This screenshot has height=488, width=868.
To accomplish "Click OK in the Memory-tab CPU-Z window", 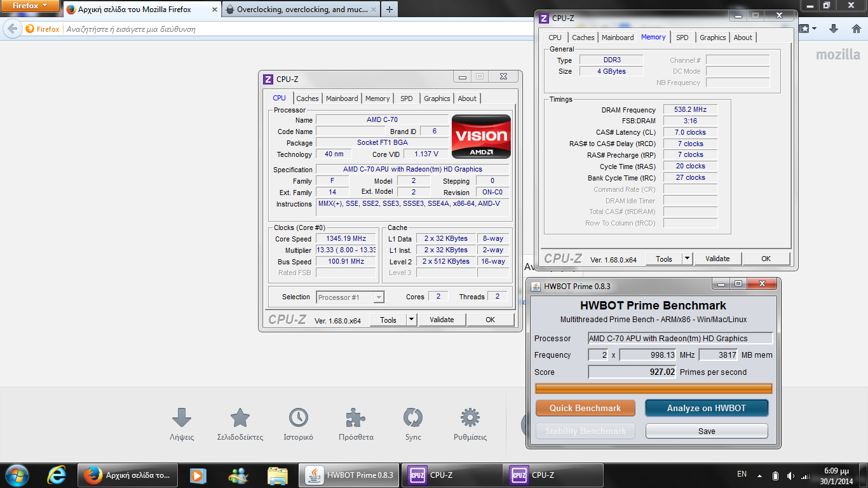I will (766, 259).
